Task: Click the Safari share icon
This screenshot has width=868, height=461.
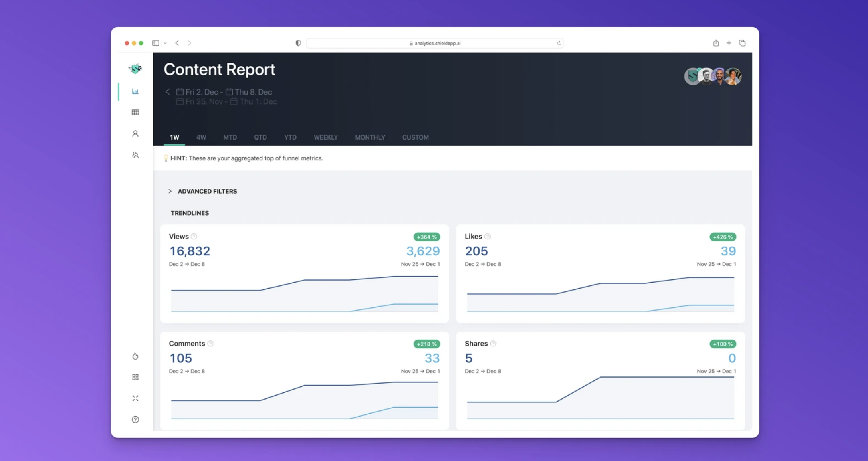Action: click(x=716, y=43)
